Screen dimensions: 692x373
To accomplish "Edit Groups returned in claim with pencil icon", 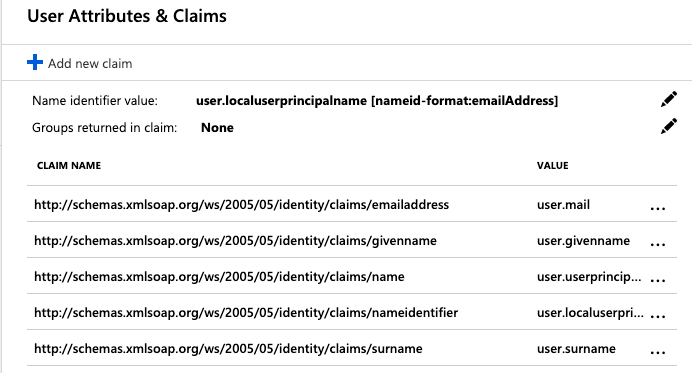I will point(669,126).
